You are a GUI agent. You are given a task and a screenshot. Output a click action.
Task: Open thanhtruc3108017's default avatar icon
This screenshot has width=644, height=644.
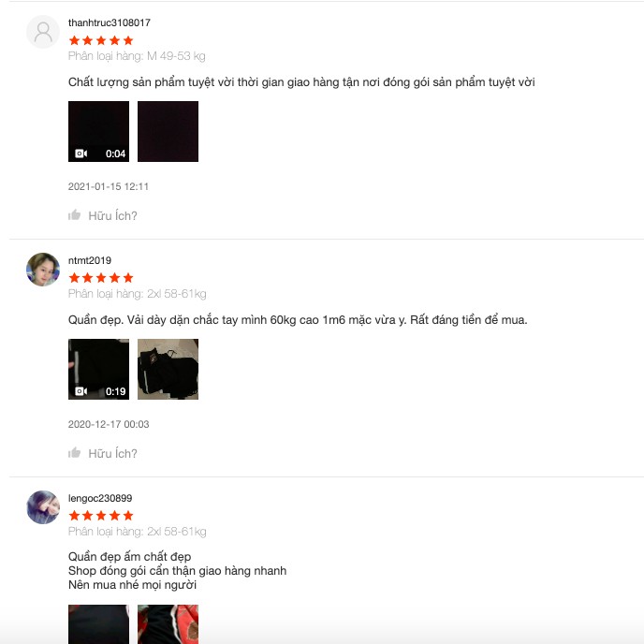pos(43,32)
